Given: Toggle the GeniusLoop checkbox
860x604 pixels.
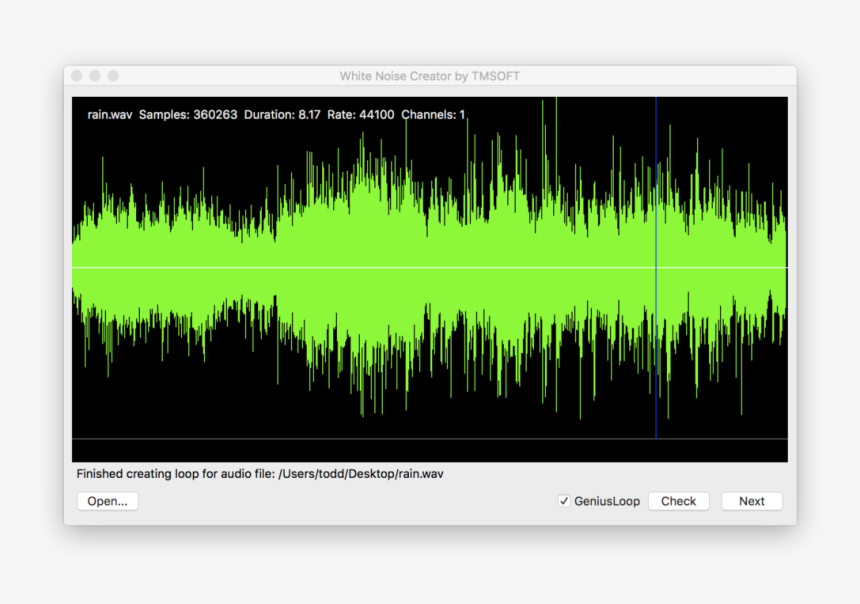Looking at the screenshot, I should click(x=564, y=501).
